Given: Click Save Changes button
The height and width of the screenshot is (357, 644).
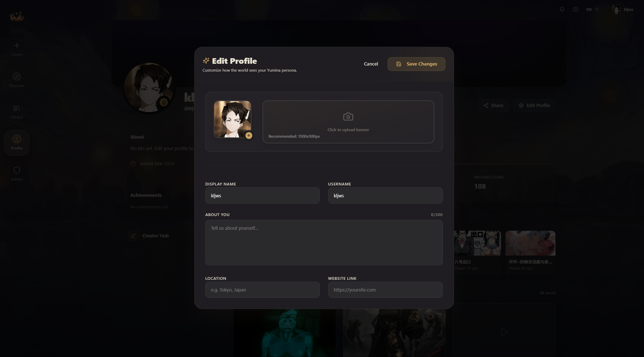Looking at the screenshot, I should [416, 64].
